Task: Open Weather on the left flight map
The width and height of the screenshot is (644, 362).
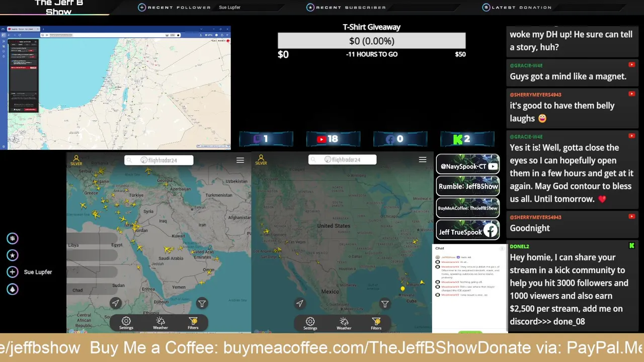Action: tap(160, 323)
